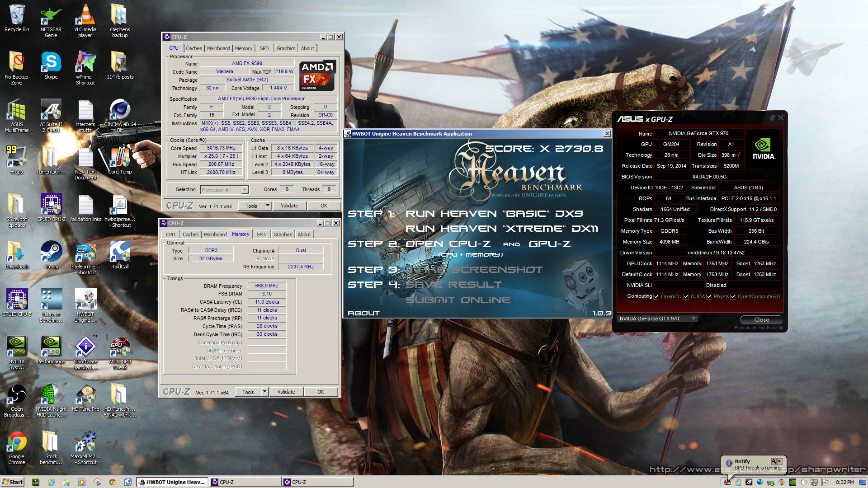
Task: Click Chrome icon in taskbar quick launch
Action: click(x=113, y=482)
